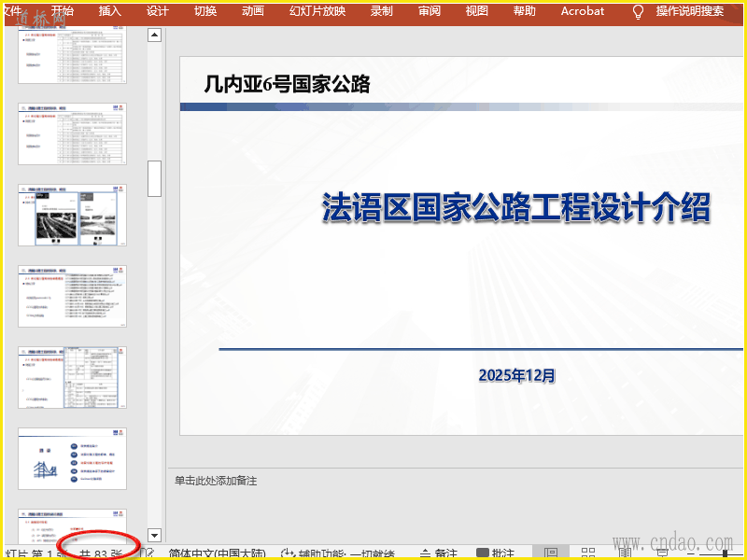Toggle the 批注 comments pane button
The width and height of the screenshot is (747, 560).
(x=495, y=554)
